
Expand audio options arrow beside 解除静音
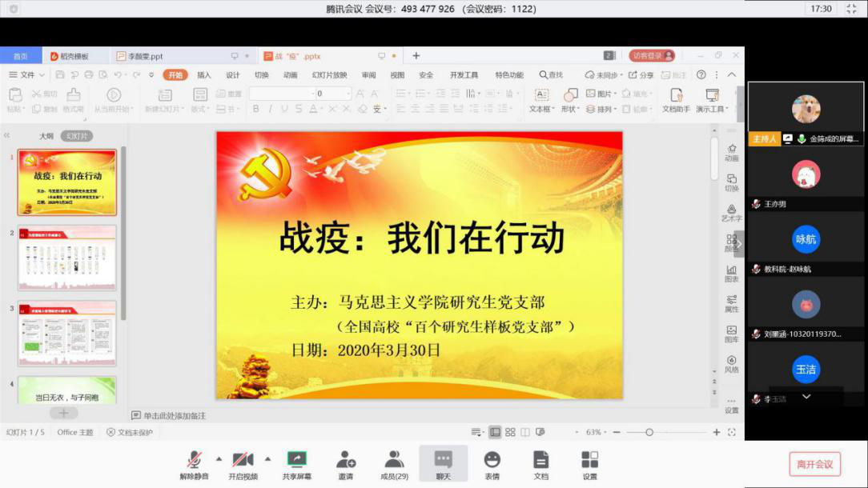(x=219, y=458)
